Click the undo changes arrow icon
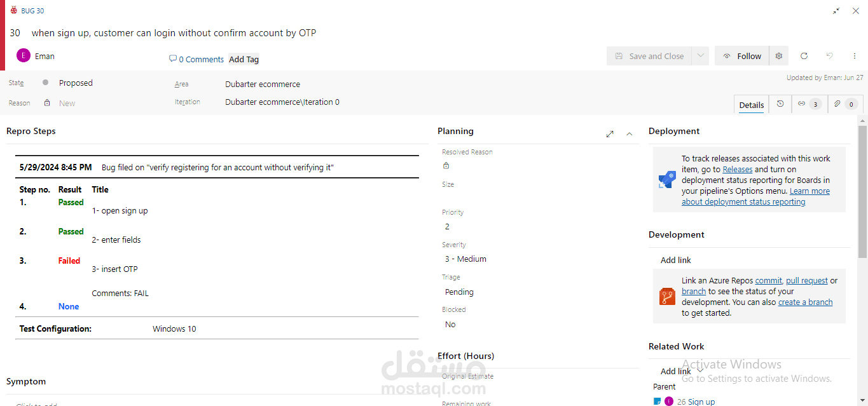868x406 pixels. [829, 56]
